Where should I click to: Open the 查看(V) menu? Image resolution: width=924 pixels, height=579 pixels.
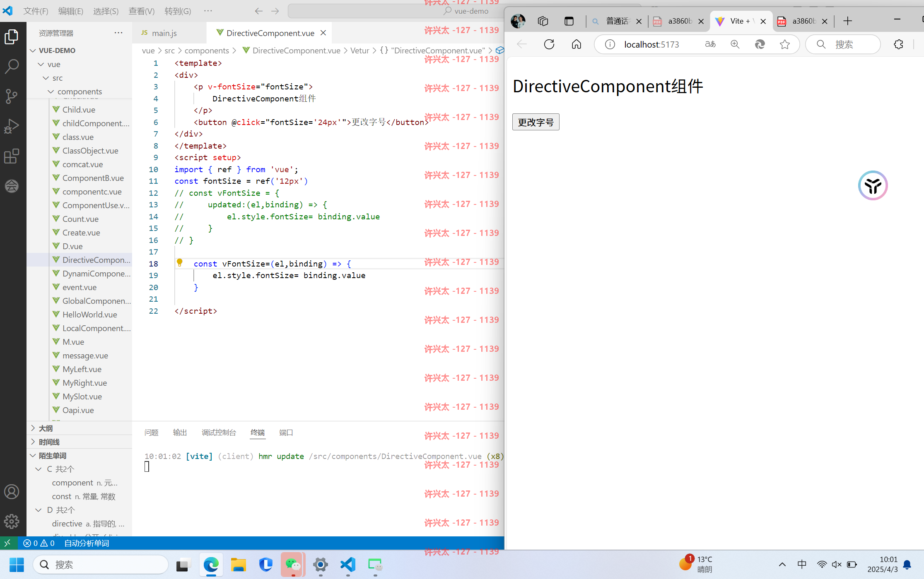[x=142, y=11]
